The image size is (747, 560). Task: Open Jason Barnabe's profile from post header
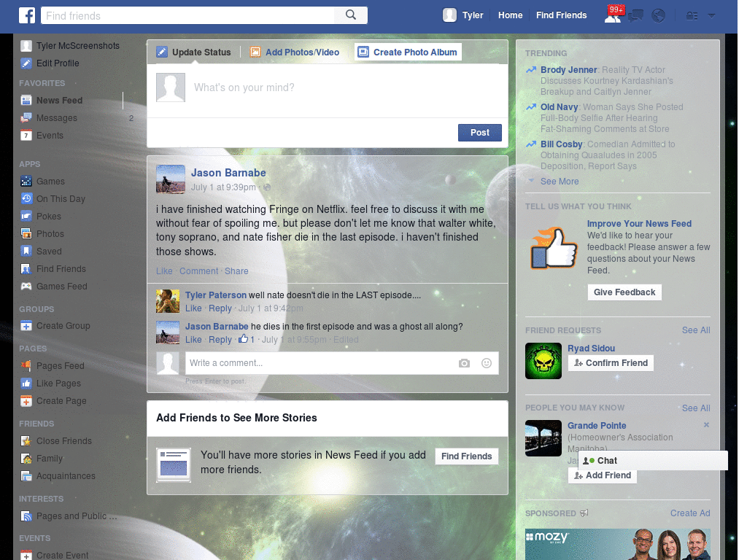228,173
